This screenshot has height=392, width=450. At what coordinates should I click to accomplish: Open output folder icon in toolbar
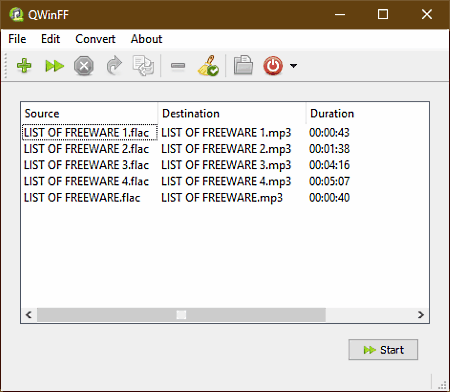pyautogui.click(x=243, y=65)
